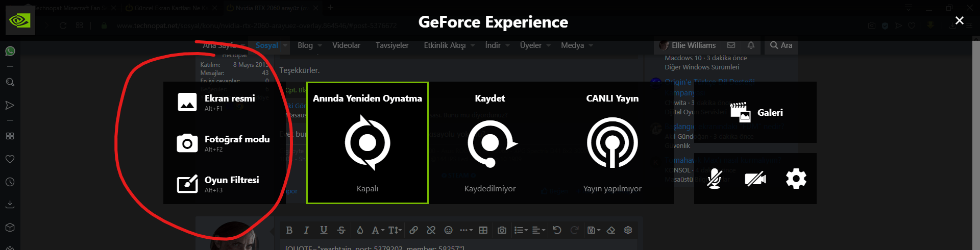
Task: Open the send/flow sidebar icon
Action: pos(10,106)
